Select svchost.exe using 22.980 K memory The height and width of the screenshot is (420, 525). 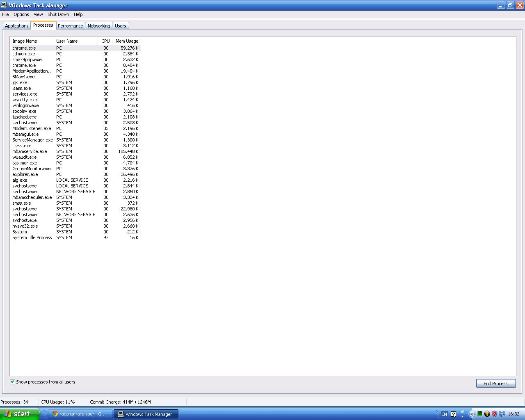(x=75, y=209)
